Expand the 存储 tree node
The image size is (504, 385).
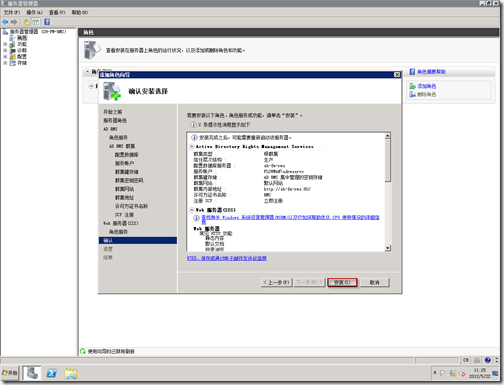tap(5, 63)
